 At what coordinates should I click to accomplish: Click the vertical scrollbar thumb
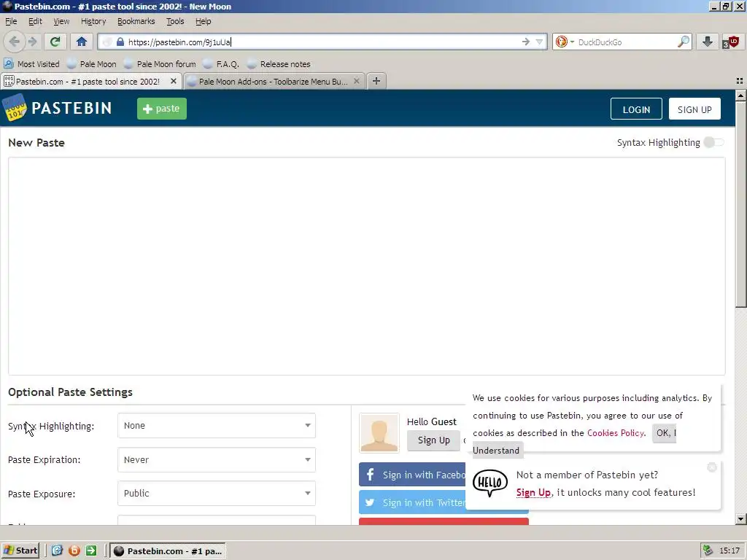point(740,204)
